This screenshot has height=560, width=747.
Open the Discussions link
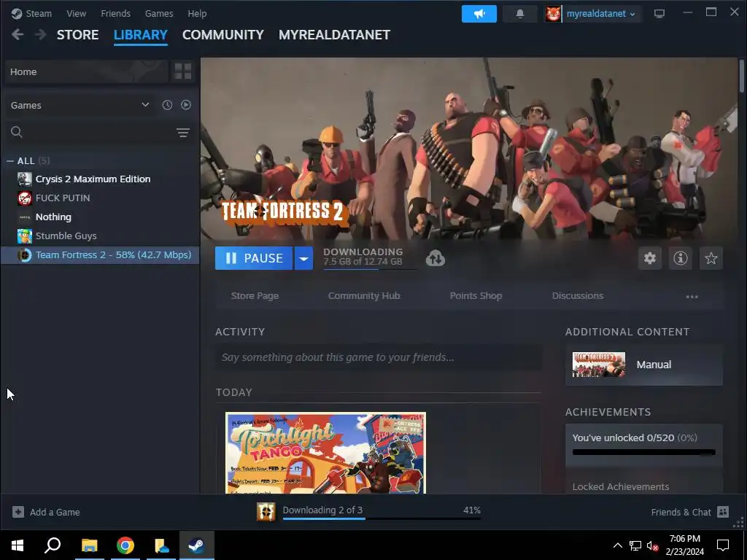[x=578, y=296]
